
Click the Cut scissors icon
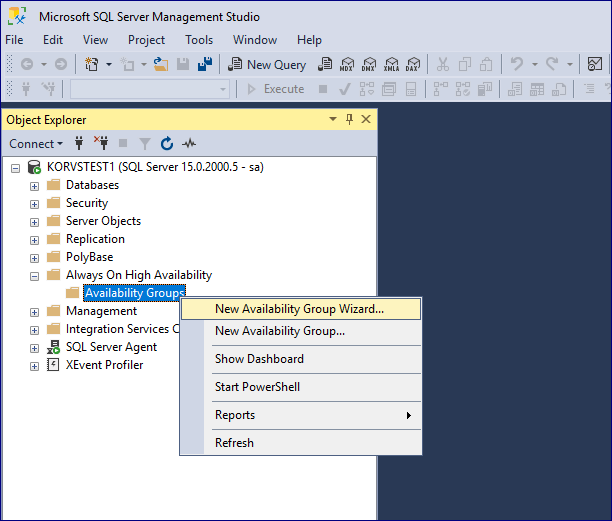coord(443,64)
